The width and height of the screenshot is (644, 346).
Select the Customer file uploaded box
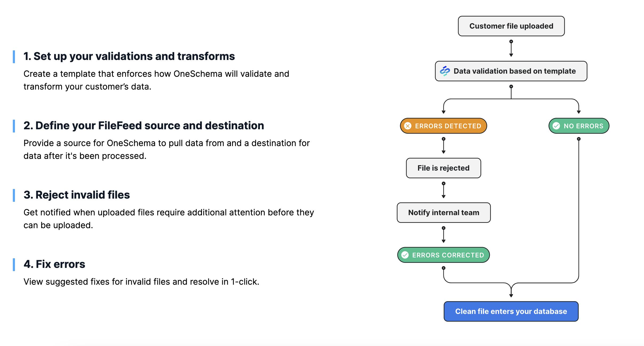511,26
